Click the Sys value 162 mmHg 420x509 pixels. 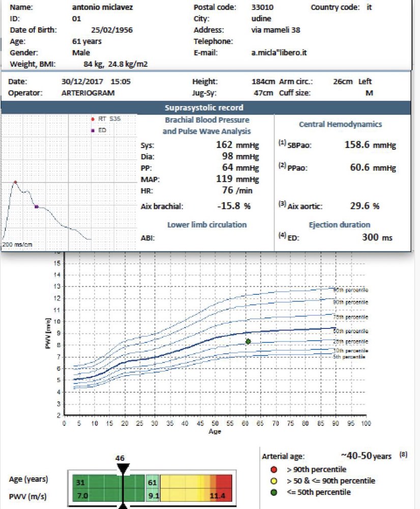pos(238,145)
